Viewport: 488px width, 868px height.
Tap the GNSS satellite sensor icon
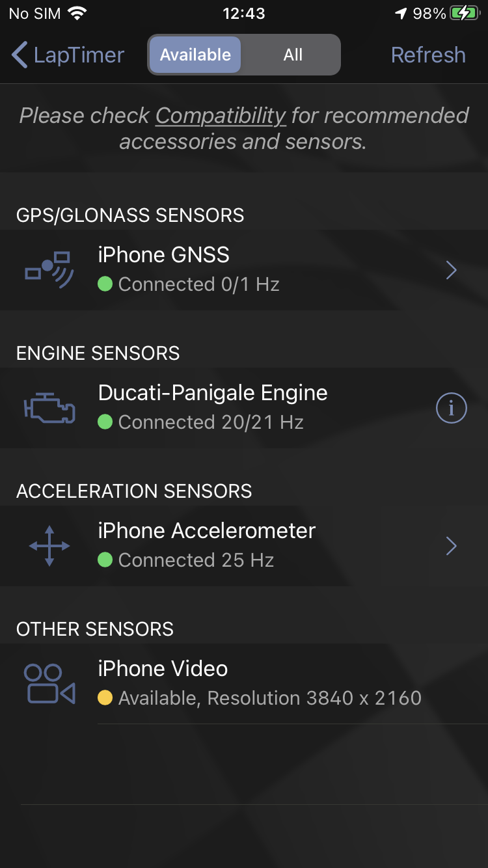coord(49,270)
